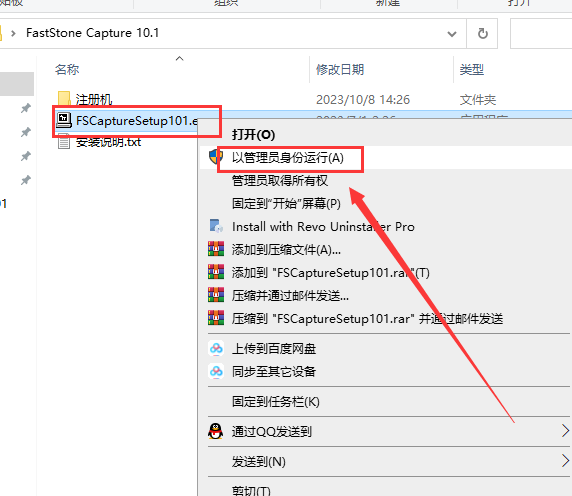Sort files by the 名称 column header
Screen dimensions: 572x496
[x=67, y=69]
